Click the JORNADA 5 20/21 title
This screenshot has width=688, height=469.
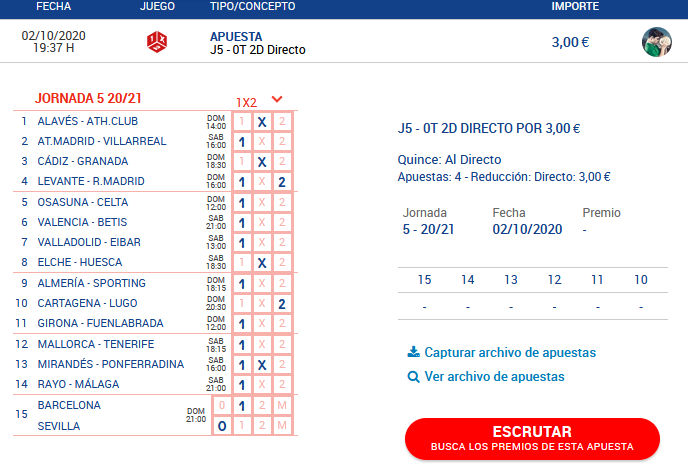pyautogui.click(x=88, y=98)
